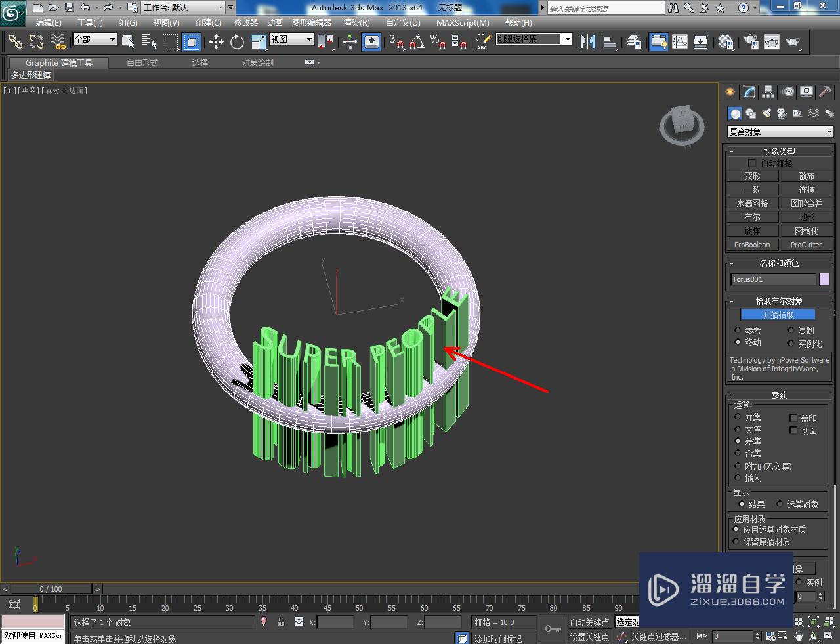Click the 开始拾取 button
This screenshot has width=840, height=644.
pos(778,315)
